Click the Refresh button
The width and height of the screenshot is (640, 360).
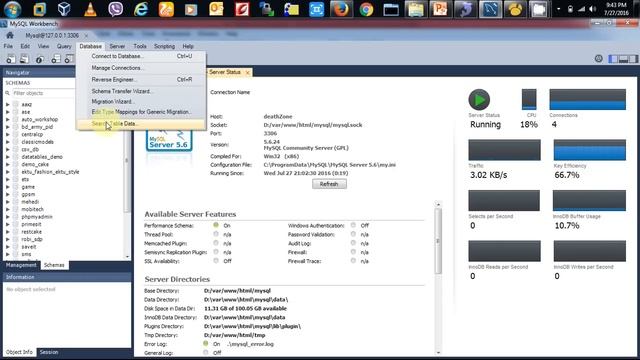[x=329, y=184]
